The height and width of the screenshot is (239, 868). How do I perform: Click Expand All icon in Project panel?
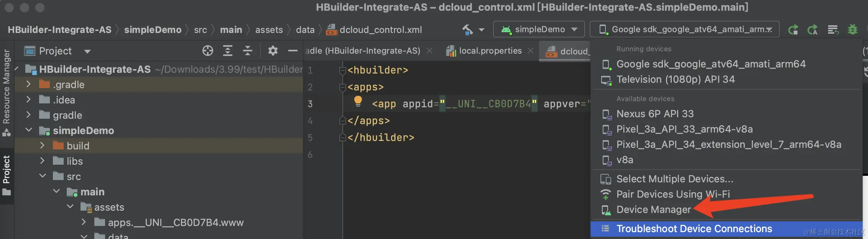228,51
